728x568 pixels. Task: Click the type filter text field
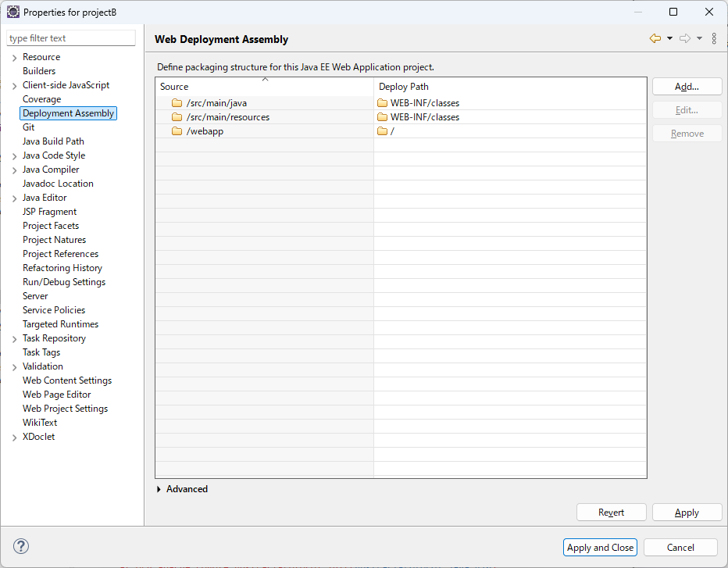click(x=70, y=38)
